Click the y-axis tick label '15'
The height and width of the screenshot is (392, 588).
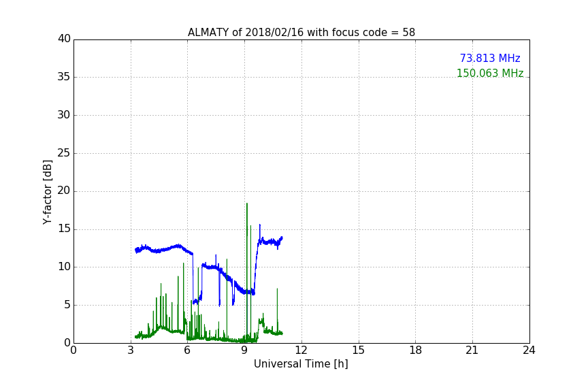[x=64, y=229]
